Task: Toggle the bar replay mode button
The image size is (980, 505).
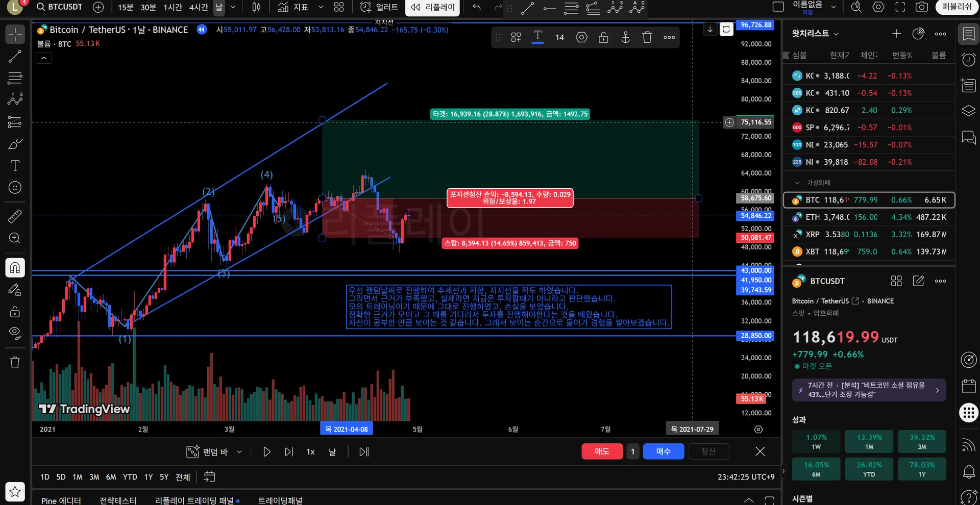Action: (x=433, y=7)
